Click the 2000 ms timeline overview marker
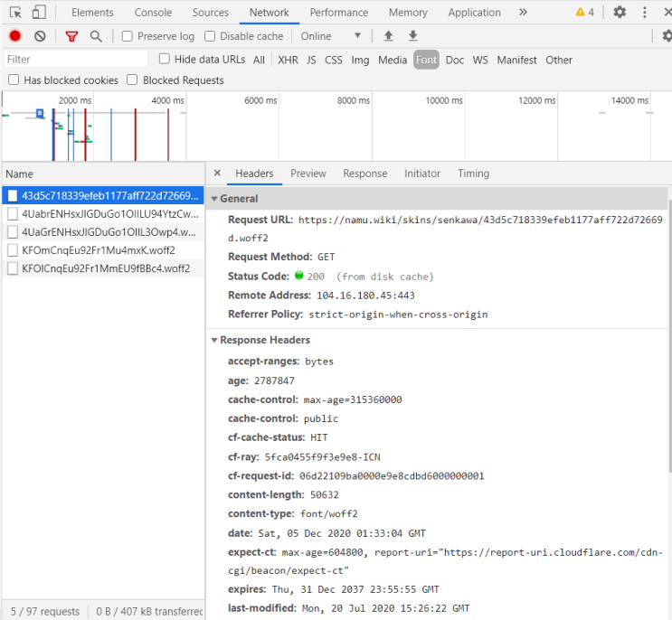 (74, 100)
